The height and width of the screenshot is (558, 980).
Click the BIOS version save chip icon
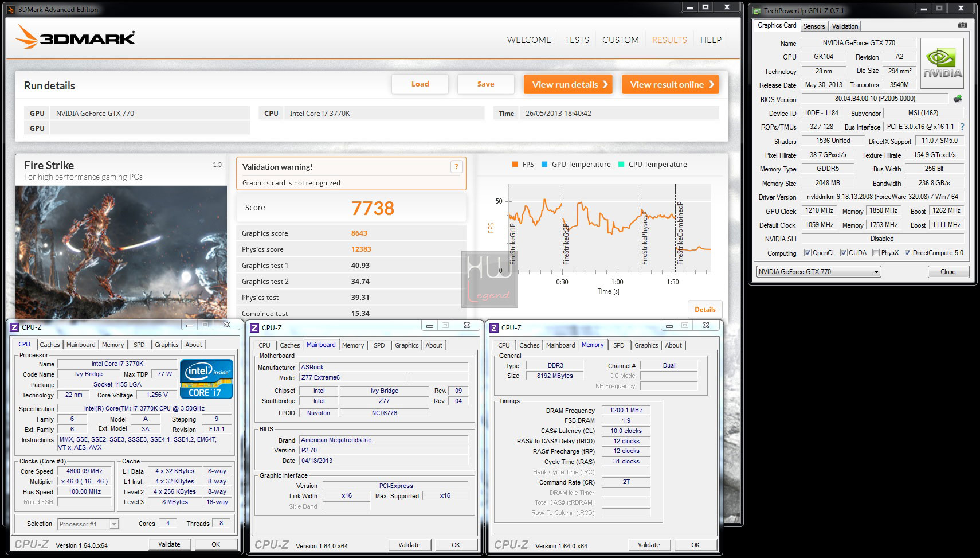click(958, 99)
